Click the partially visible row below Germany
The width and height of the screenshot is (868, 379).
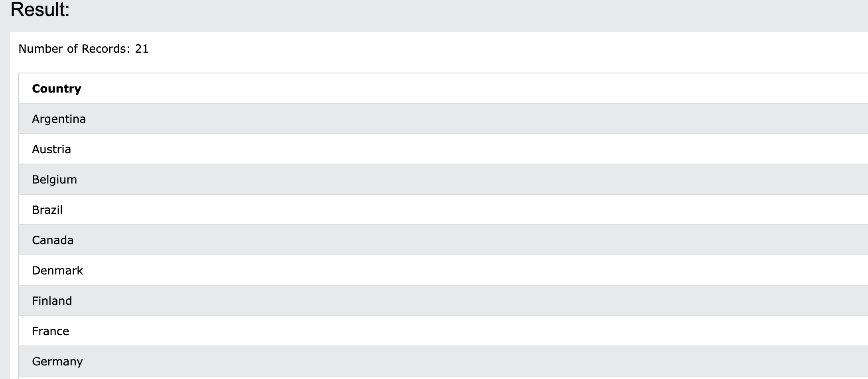(239, 377)
